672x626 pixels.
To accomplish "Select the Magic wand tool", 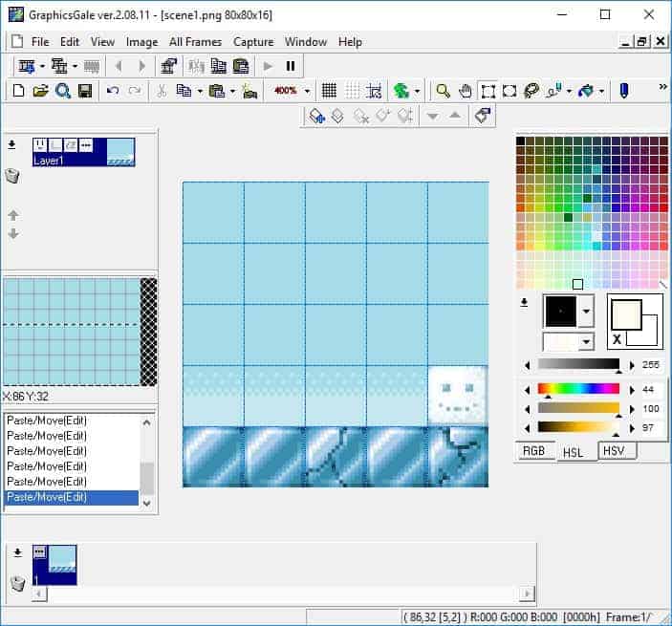I will [553, 91].
